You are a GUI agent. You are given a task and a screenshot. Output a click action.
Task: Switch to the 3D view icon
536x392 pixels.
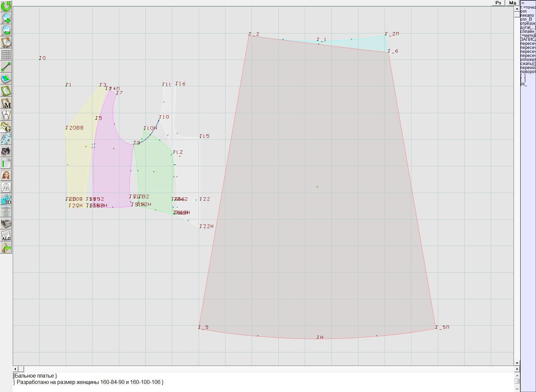coord(6,200)
